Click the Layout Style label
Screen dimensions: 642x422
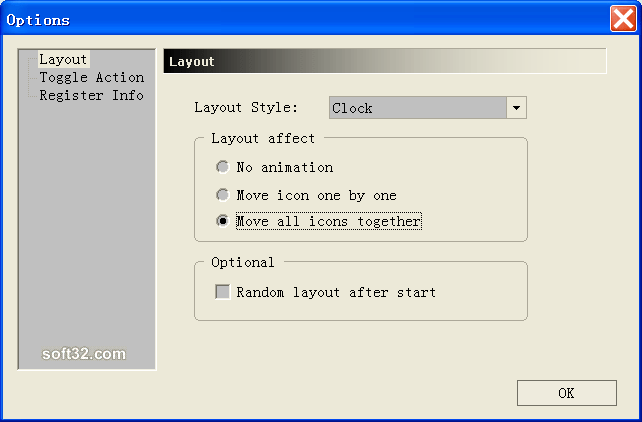(246, 108)
